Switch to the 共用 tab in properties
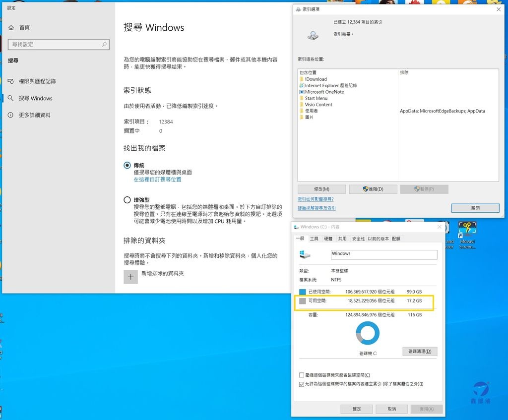The image size is (508, 420). point(342,239)
